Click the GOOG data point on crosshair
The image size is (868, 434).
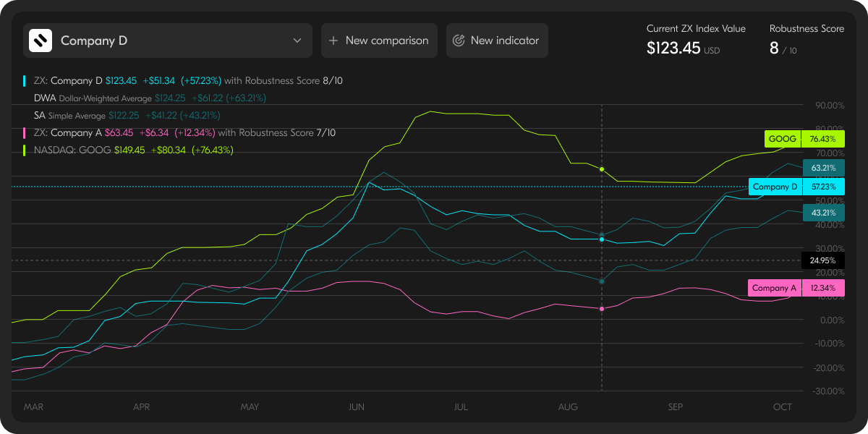tap(602, 169)
